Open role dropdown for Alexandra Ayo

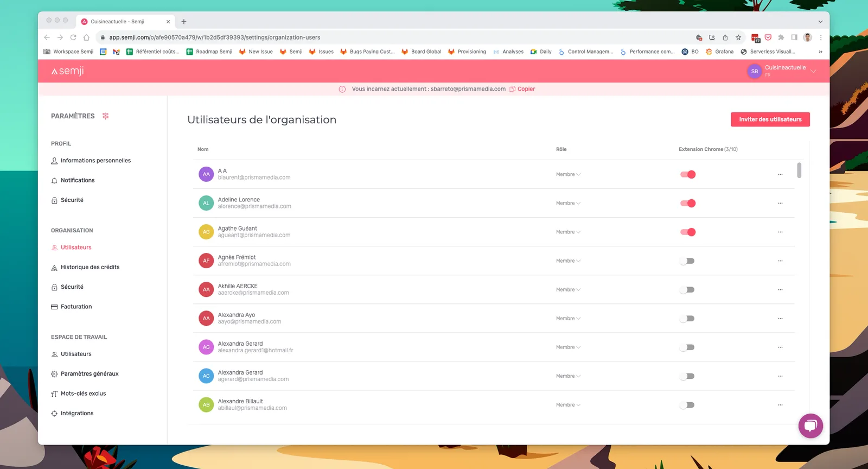coord(568,318)
